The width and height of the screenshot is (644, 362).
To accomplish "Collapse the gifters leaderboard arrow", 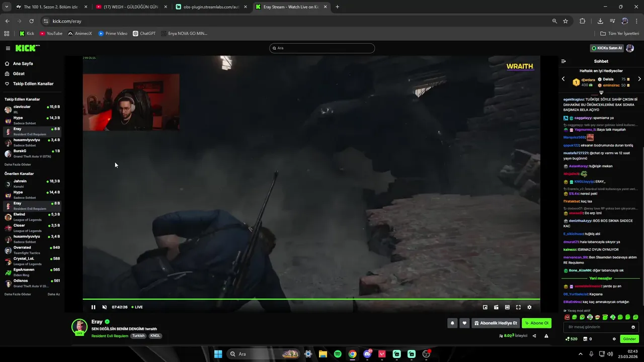I will (x=601, y=93).
